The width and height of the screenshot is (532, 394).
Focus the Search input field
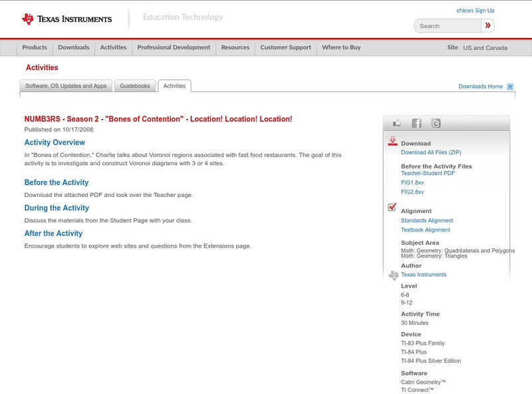click(448, 26)
